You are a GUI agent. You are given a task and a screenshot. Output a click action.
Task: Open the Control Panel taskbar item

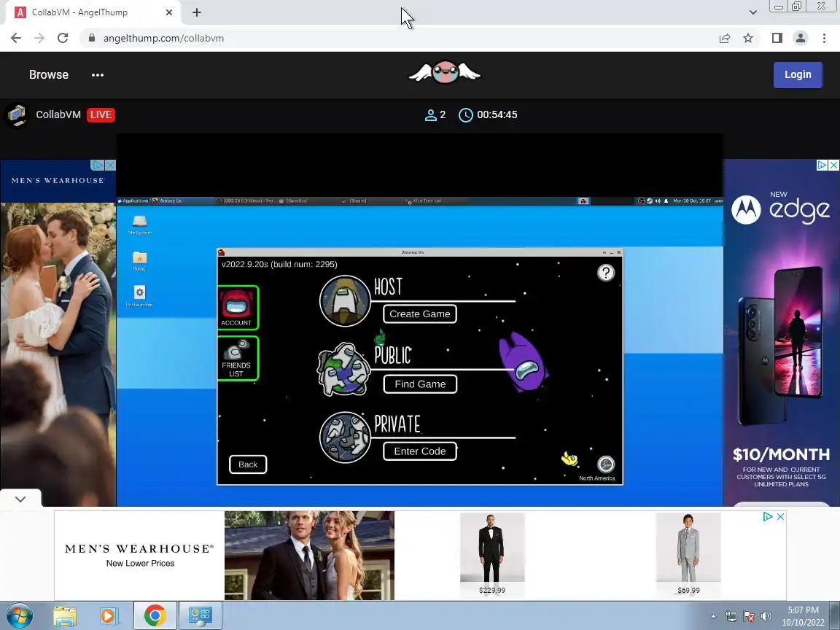coord(200,616)
